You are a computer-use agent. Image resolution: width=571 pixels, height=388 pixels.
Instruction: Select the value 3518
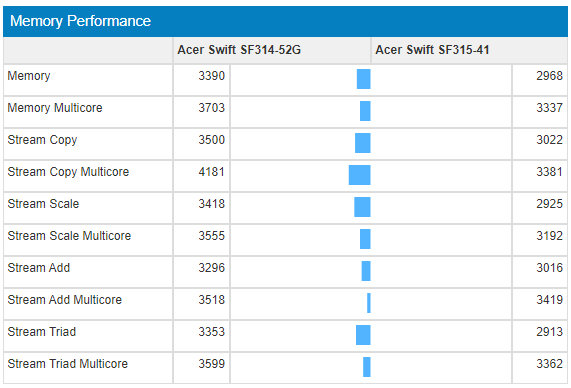tap(212, 300)
